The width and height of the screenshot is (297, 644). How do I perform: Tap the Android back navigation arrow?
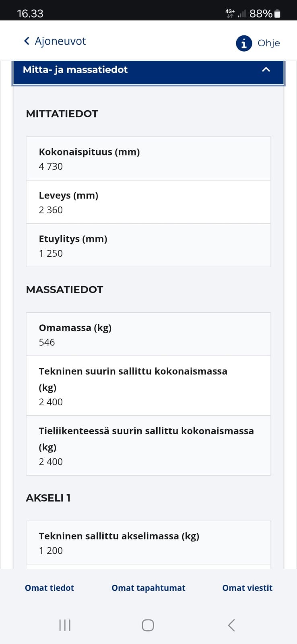coord(231,625)
